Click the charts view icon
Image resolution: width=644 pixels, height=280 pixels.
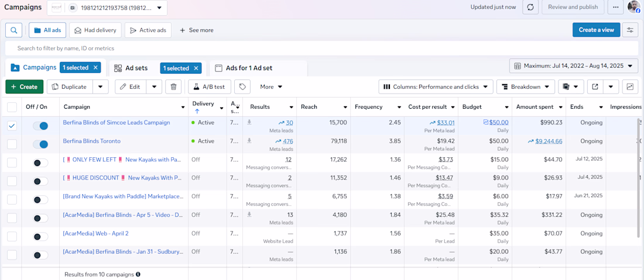click(630, 87)
